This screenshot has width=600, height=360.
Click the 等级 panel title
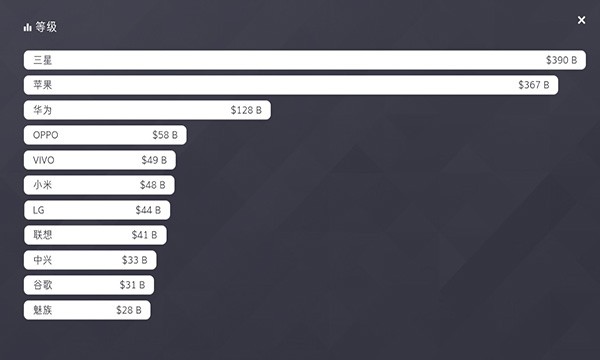point(46,27)
